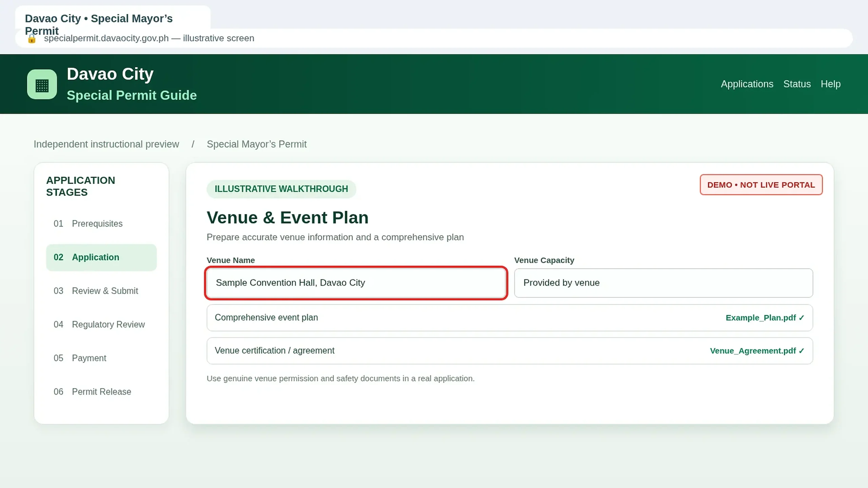This screenshot has width=868, height=488.
Task: Open the Status nav link
Action: coord(797,84)
